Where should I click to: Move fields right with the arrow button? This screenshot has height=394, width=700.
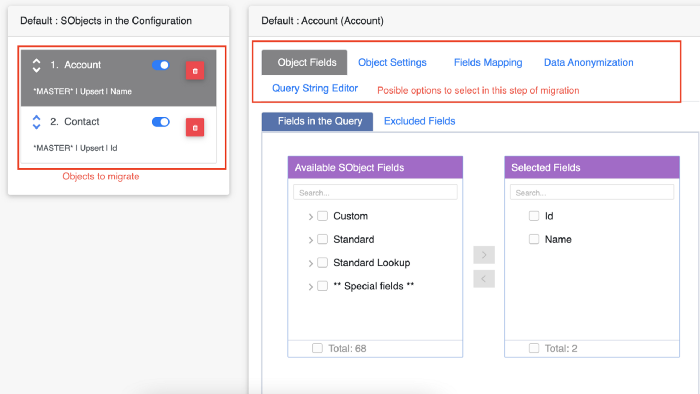coord(484,255)
